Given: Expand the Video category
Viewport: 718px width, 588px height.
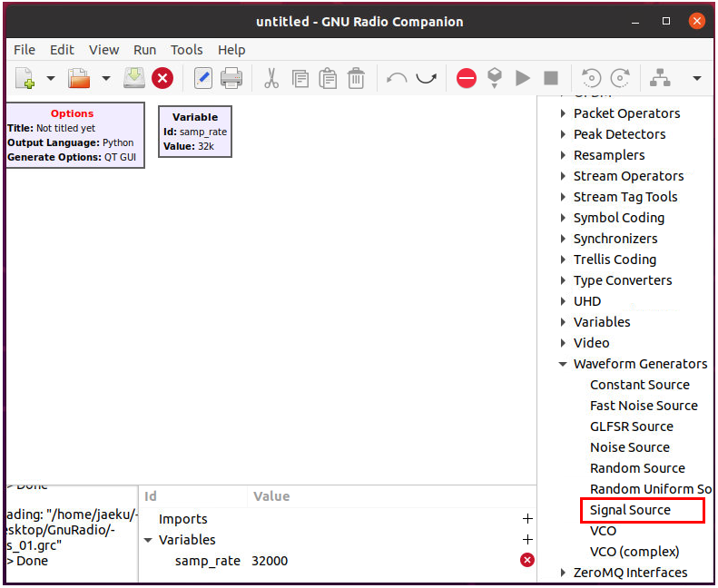Looking at the screenshot, I should click(x=563, y=343).
